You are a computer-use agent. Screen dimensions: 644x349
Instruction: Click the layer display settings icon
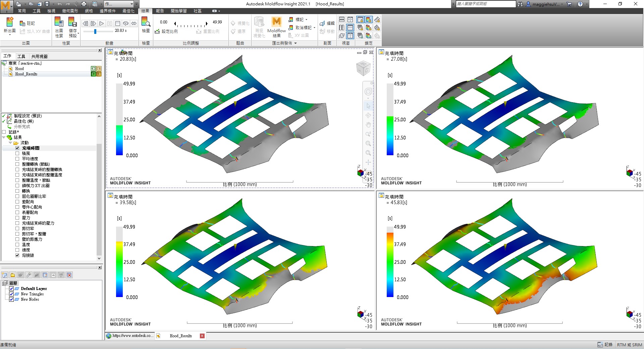(x=45, y=275)
